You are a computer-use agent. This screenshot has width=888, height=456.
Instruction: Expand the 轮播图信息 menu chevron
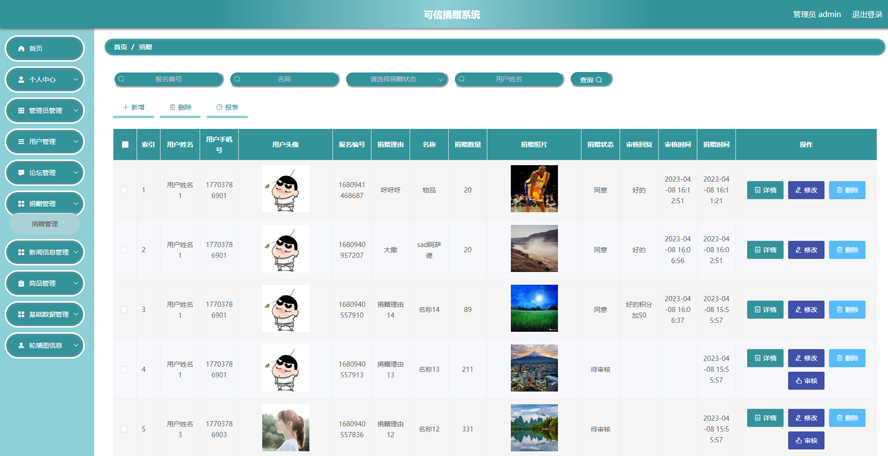point(75,346)
